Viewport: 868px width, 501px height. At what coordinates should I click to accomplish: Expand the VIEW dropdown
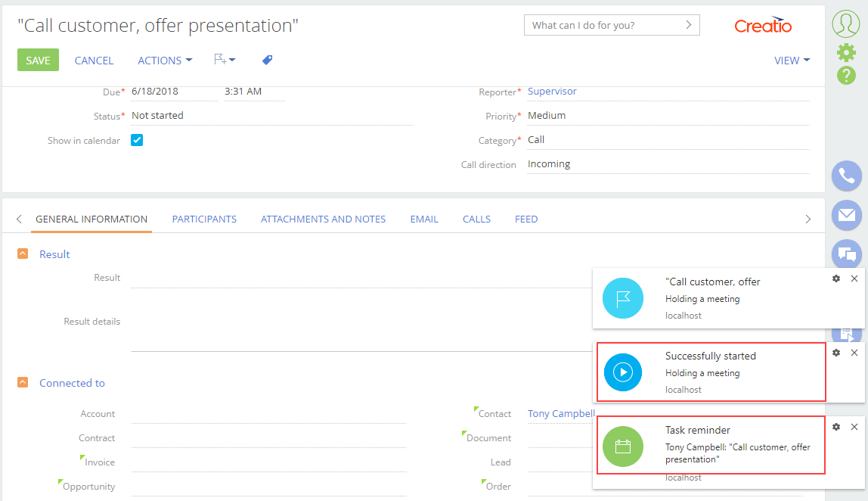pos(792,61)
